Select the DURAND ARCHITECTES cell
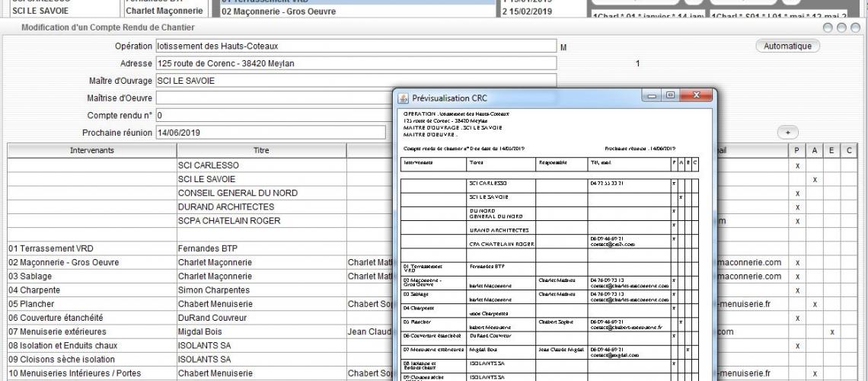 [x=261, y=207]
